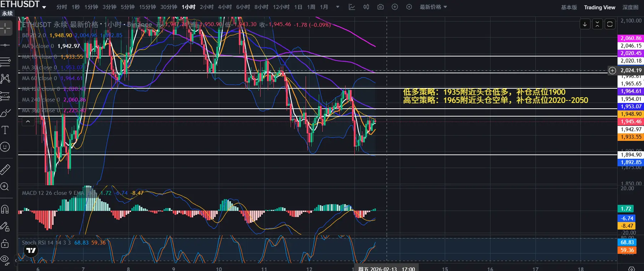Click the 2,060.86 magenta price label

[x=631, y=38]
